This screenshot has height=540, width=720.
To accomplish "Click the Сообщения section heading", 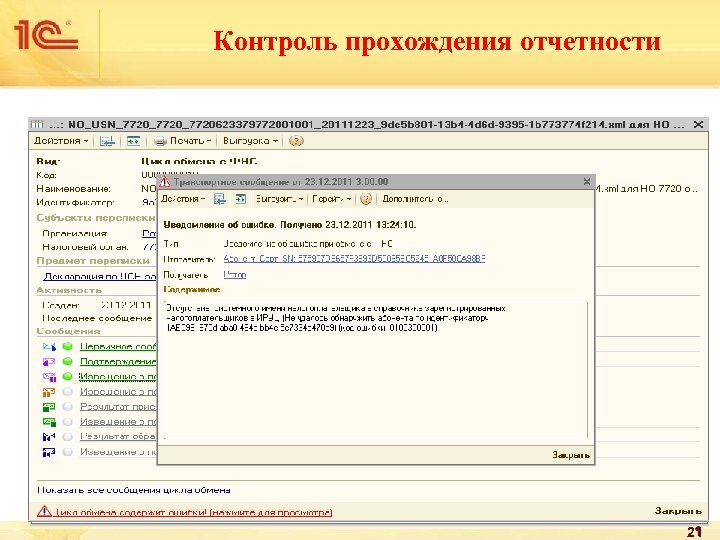I will (x=68, y=331).
